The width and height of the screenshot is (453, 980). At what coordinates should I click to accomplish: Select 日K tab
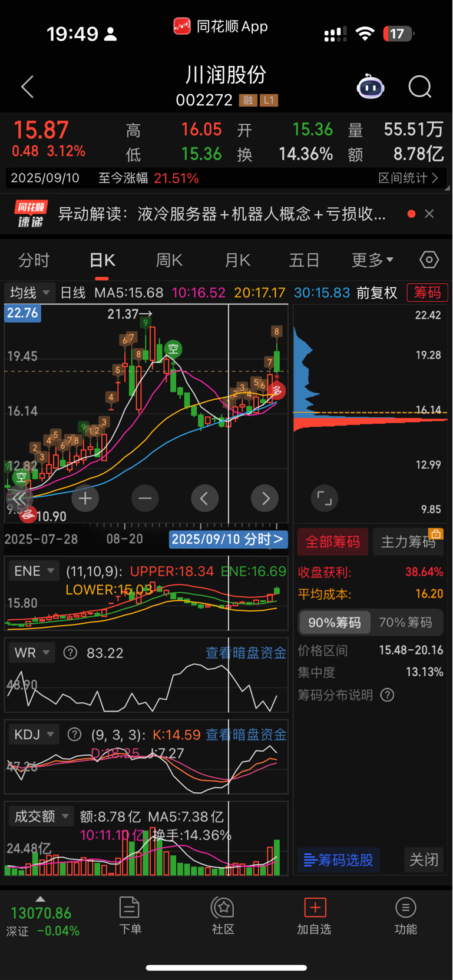point(102,260)
